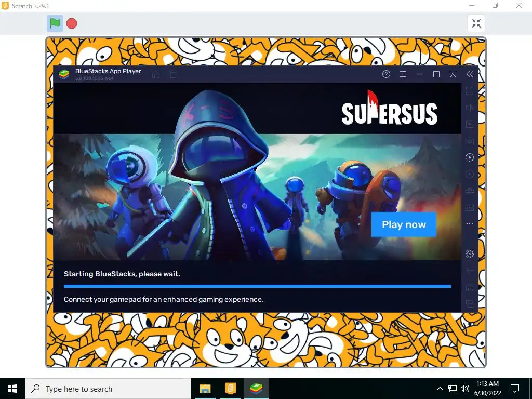Click the cursor lock icon in BlueStacks sidebar

pyautogui.click(x=470, y=124)
